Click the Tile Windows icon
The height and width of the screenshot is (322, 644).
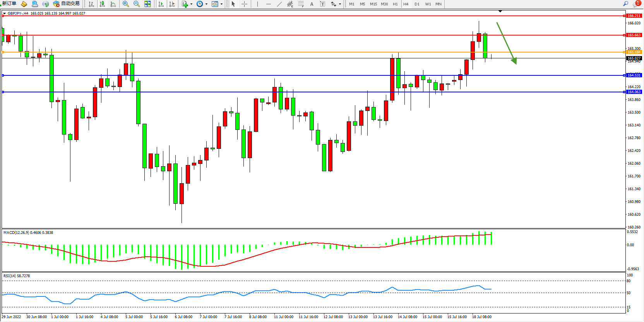(x=147, y=4)
